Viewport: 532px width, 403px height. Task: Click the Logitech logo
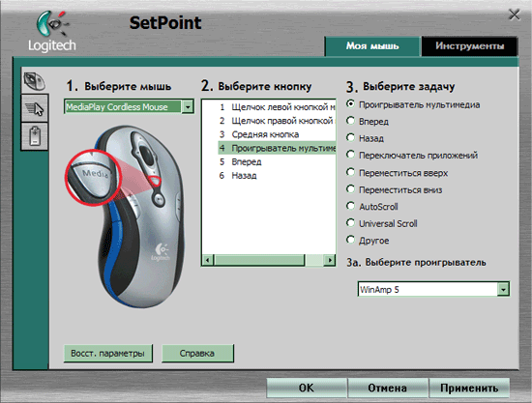[x=52, y=32]
